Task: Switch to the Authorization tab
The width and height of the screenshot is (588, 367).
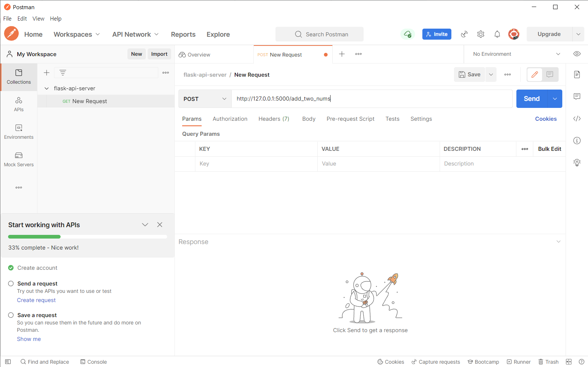Action: (x=230, y=119)
